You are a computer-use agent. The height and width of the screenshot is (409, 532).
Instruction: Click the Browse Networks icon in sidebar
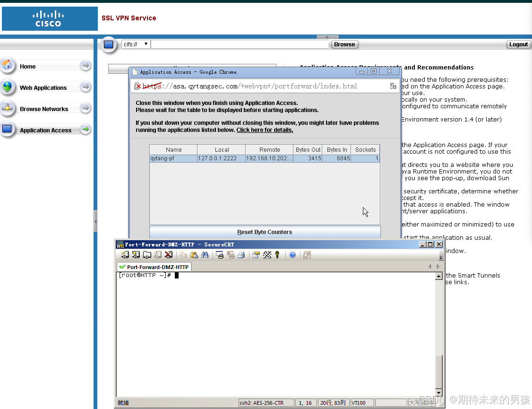coord(7,108)
